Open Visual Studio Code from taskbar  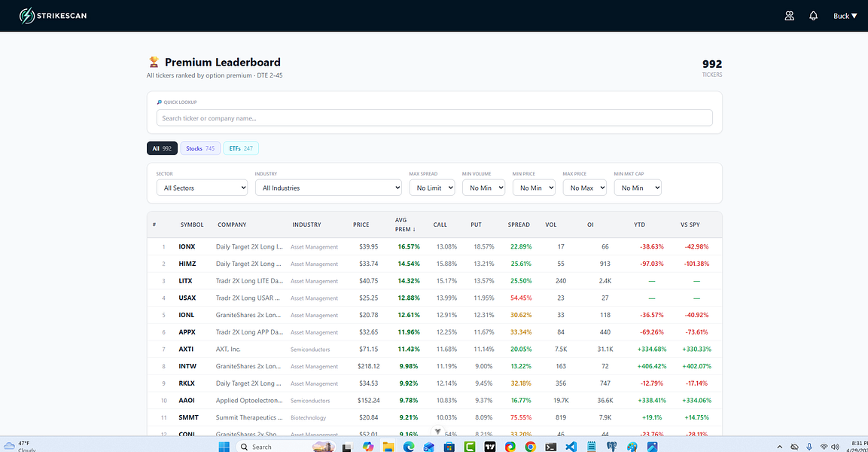[571, 447]
